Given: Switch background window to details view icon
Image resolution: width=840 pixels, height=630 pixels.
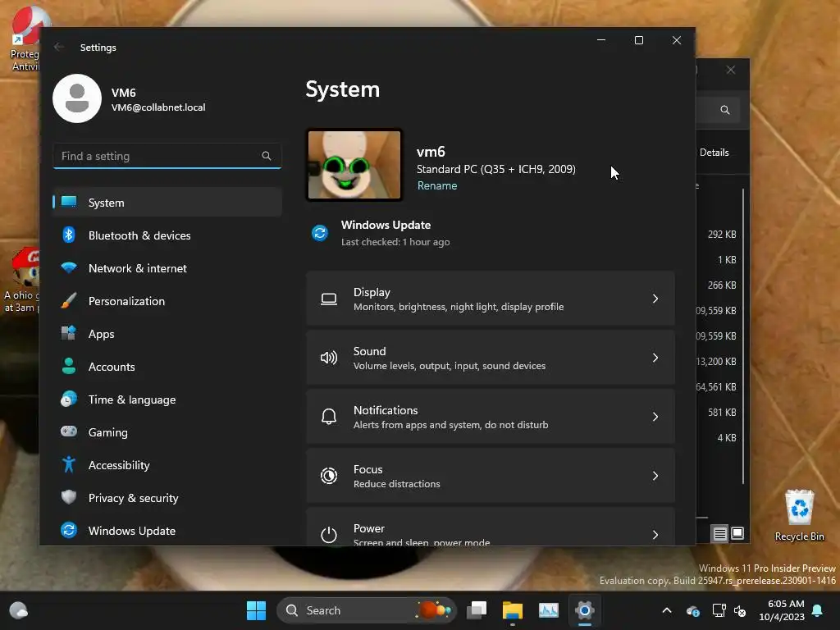Looking at the screenshot, I should click(x=719, y=533).
